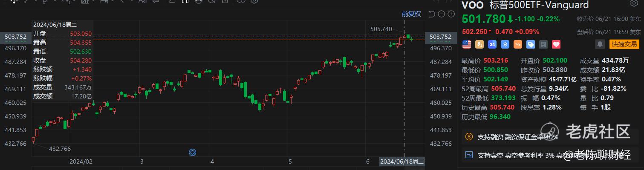Viewport: 644px width, 170px height.
Task: Open the 前复权 adjustment dropdown
Action: (411, 14)
